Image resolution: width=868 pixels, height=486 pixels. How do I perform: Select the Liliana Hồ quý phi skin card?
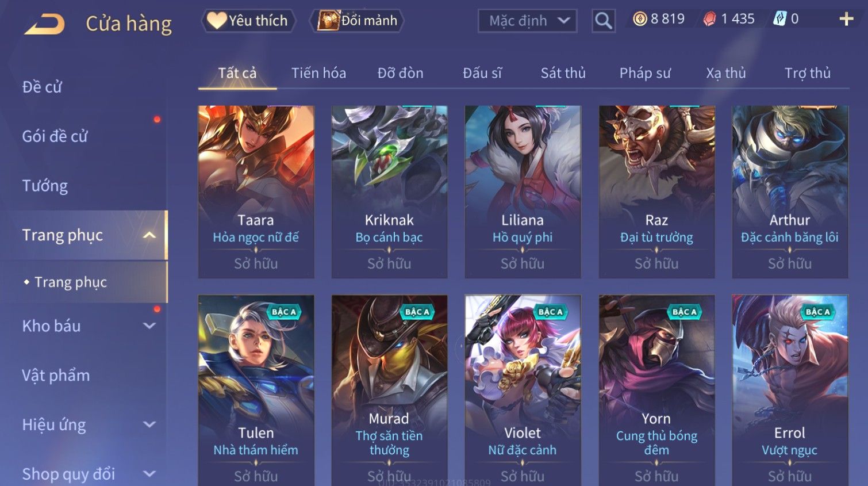[x=523, y=192]
